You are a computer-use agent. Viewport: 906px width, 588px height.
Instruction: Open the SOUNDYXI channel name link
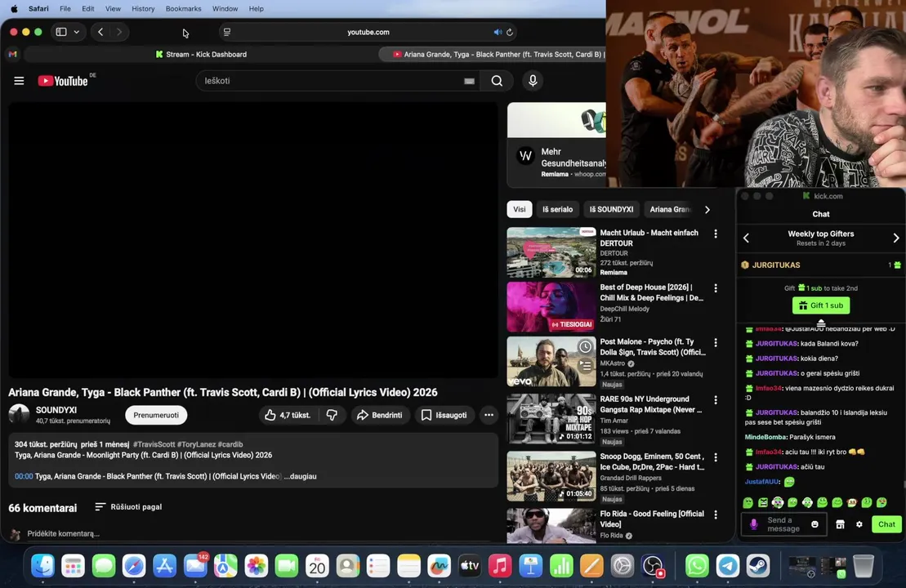tap(56, 409)
